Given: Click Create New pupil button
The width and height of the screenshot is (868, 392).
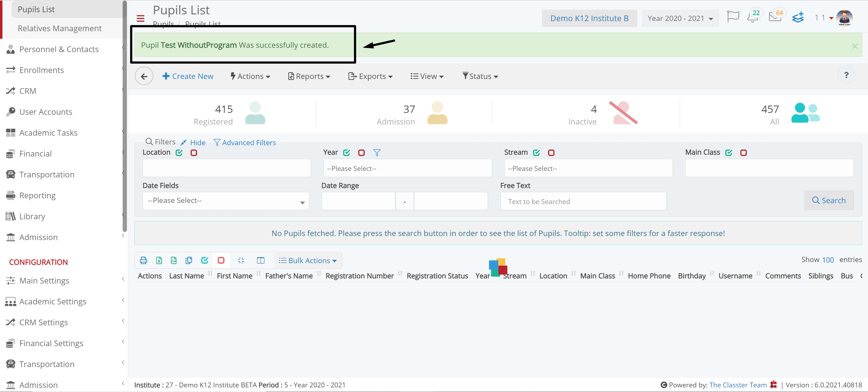Looking at the screenshot, I should click(x=188, y=76).
